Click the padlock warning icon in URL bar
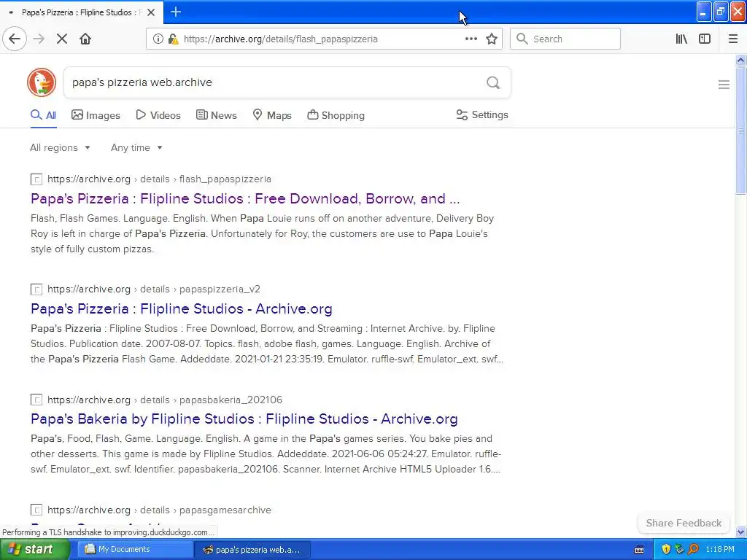 (x=173, y=39)
